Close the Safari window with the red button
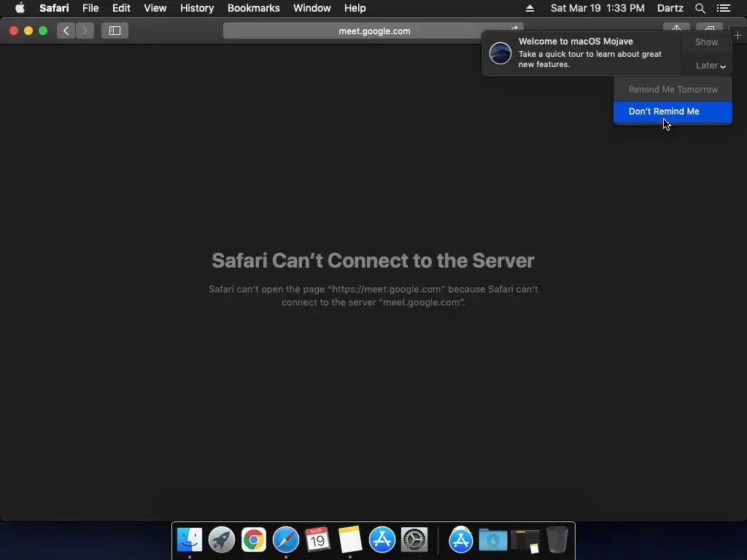747x560 pixels. (x=14, y=31)
